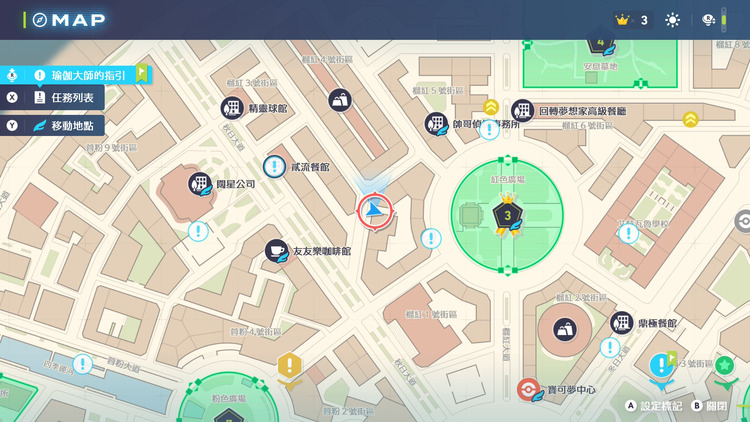Select the 闊星公司 building icon
This screenshot has height=422, width=750.
[x=199, y=184]
